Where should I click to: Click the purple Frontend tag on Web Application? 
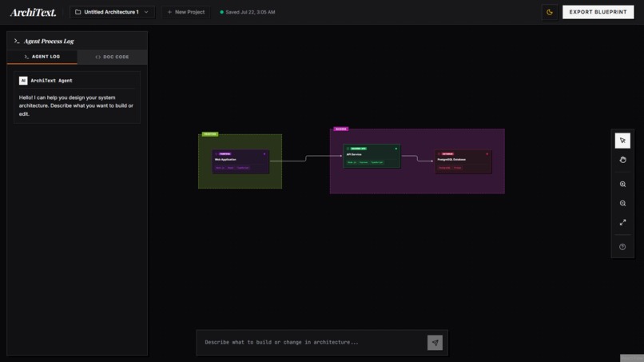(x=225, y=154)
